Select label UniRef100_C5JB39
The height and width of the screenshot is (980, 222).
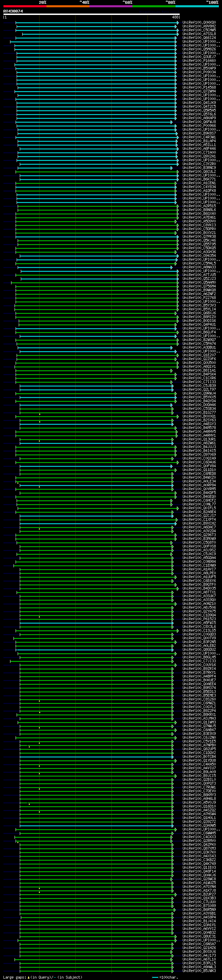[x=199, y=386]
